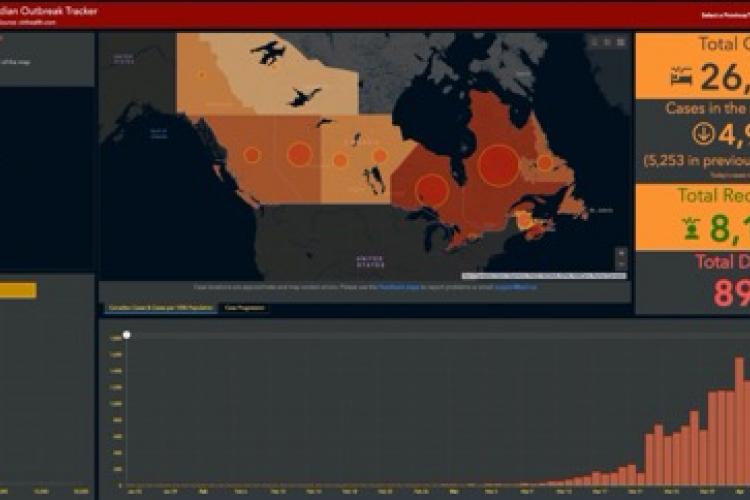750x500 pixels.
Task: Select the Newfoundland and Labrador case circle
Action: pyautogui.click(x=544, y=163)
